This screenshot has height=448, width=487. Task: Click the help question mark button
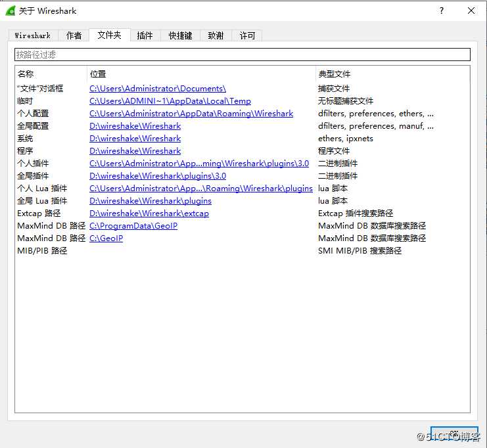(442, 11)
